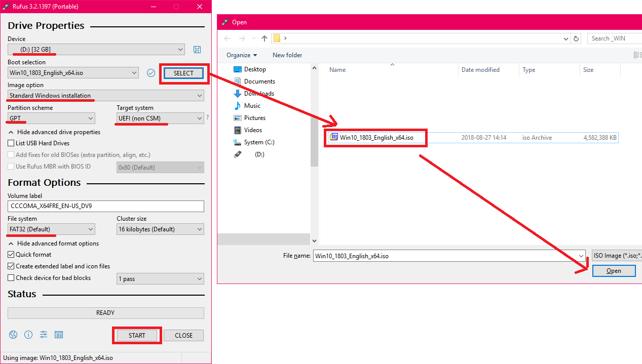Viewport: 642px width, 364px height.
Task: Open the Pictures location in sidebar
Action: click(249, 118)
